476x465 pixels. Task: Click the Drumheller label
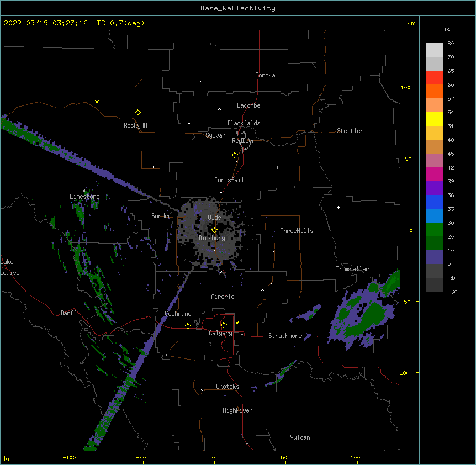352,269
